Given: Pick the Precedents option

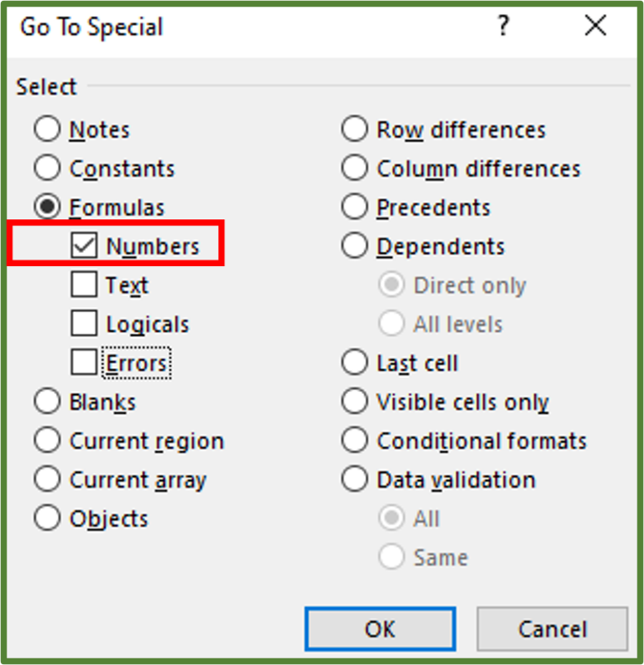Looking at the screenshot, I should click(x=354, y=207).
